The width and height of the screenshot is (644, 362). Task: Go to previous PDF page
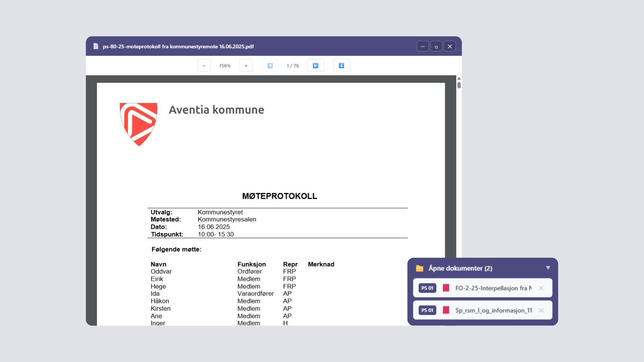point(270,66)
